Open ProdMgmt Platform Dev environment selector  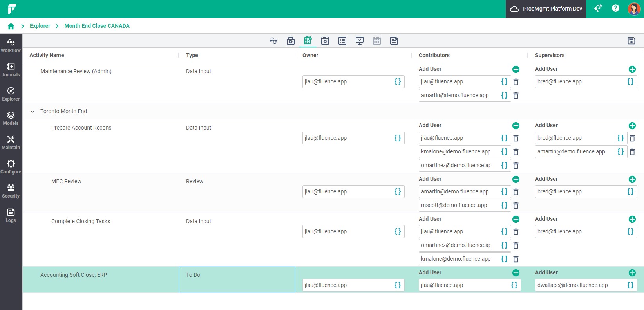point(546,9)
